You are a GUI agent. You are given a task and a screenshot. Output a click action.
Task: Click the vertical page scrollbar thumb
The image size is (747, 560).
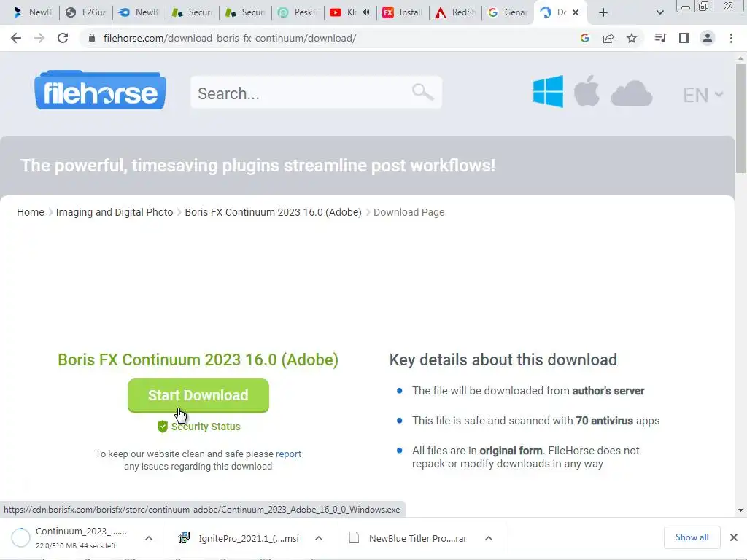[740, 119]
